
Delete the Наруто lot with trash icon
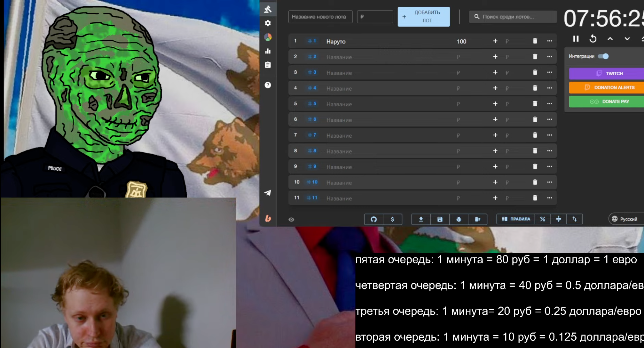(535, 41)
